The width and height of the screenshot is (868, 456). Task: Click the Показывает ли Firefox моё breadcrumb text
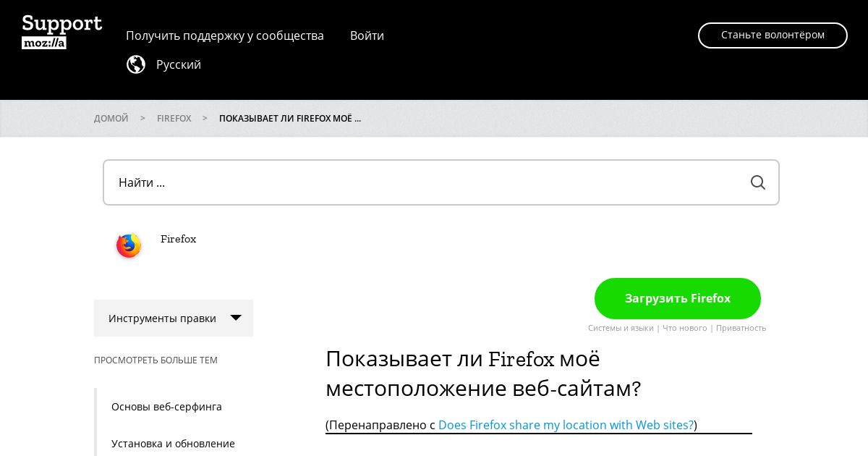click(290, 118)
